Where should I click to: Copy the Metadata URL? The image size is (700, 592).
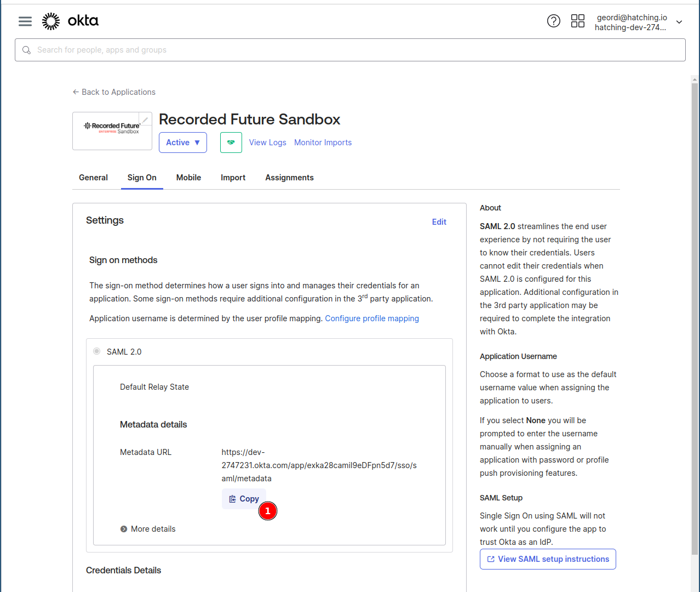244,499
